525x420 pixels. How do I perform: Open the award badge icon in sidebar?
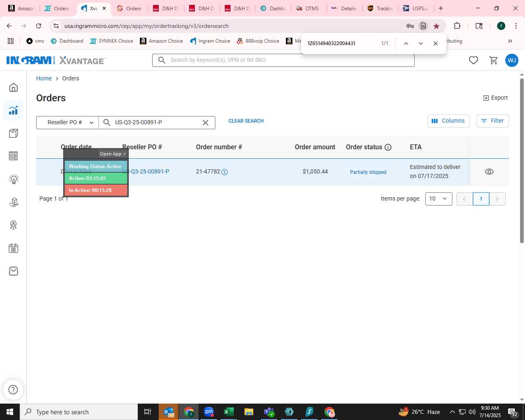[14, 225]
